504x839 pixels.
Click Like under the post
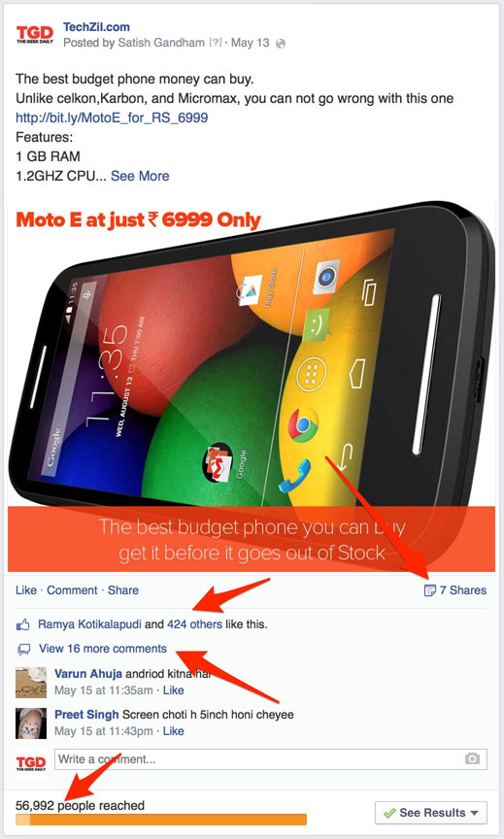(26, 590)
